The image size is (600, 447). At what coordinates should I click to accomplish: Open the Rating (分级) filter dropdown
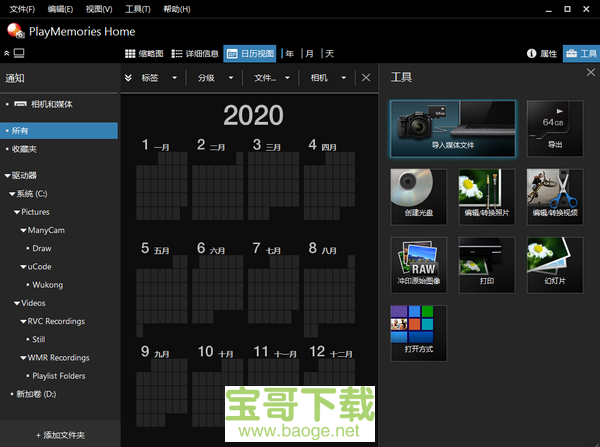coord(212,77)
